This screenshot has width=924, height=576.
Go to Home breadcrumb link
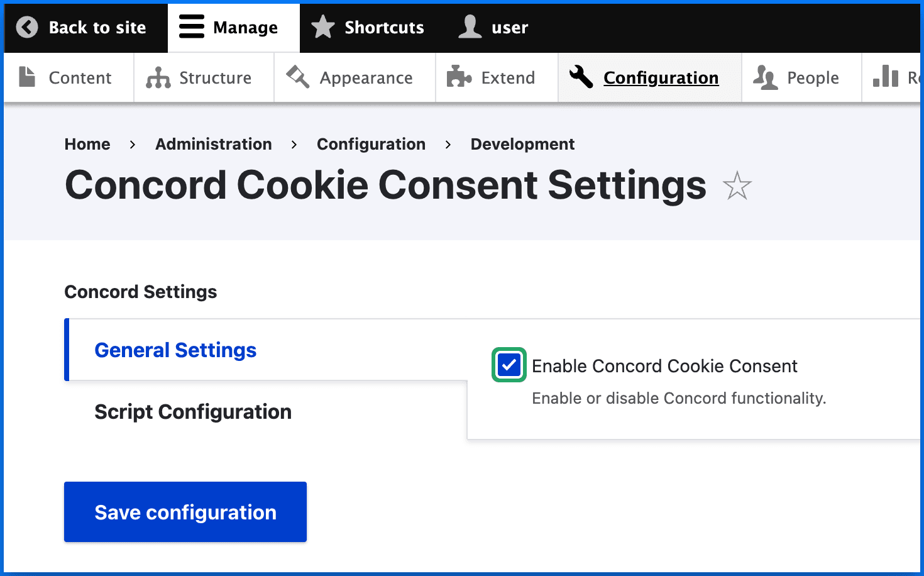point(87,144)
